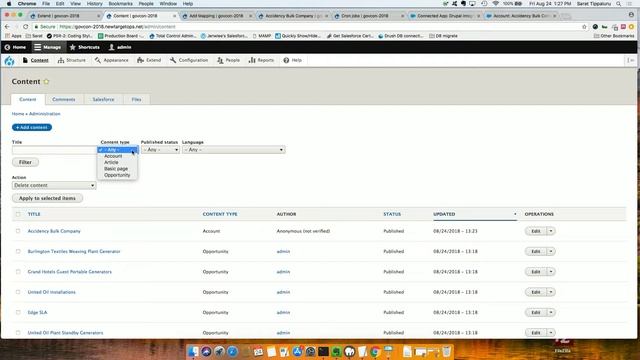Open the Edge SLA content link
640x360 pixels.
tap(37, 312)
